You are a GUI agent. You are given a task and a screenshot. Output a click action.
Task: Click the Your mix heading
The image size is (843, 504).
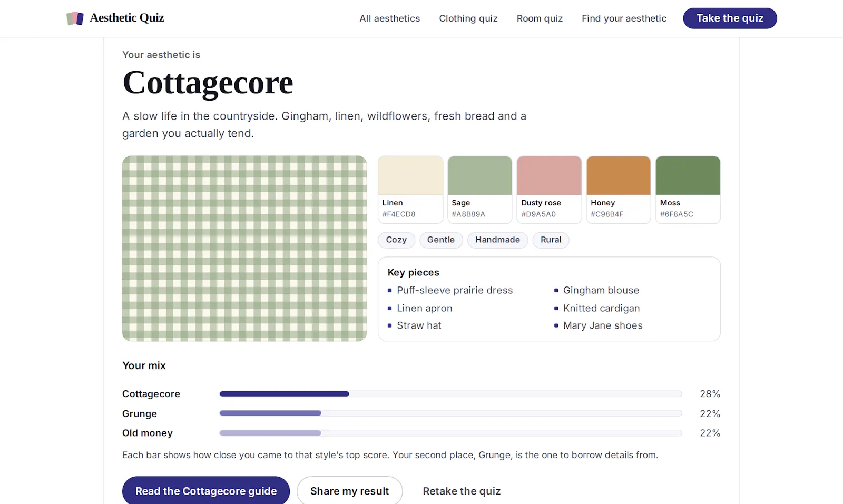[x=144, y=365]
